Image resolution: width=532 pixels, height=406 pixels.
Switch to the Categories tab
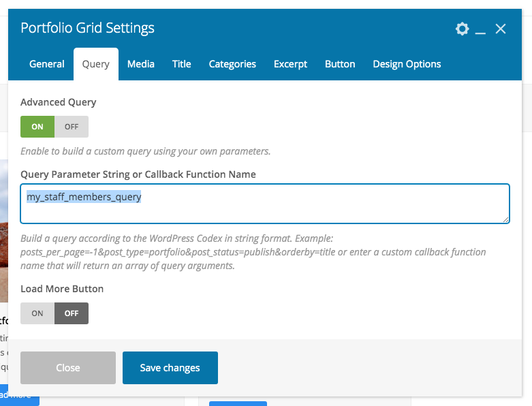point(232,64)
